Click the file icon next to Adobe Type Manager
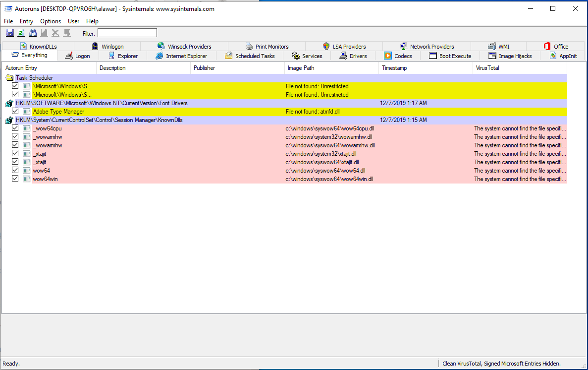 (x=26, y=112)
